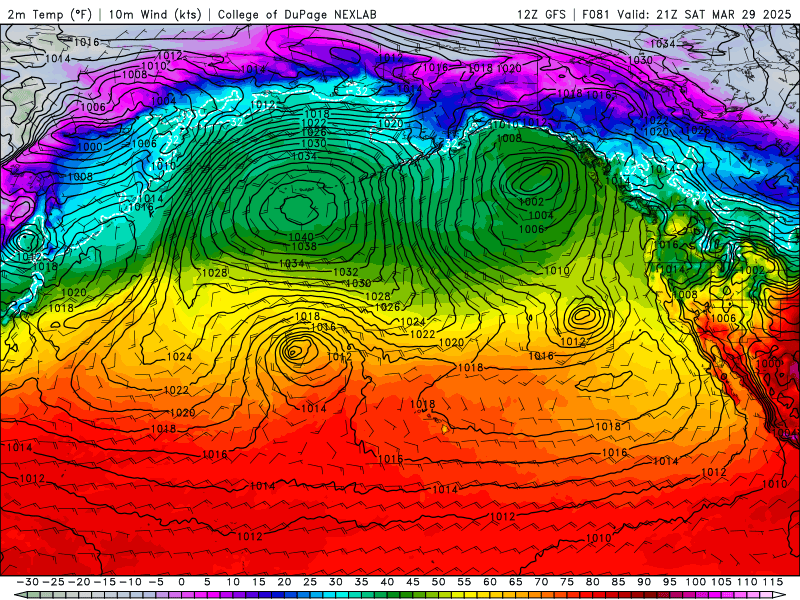This screenshot has width=800, height=600.
Task: Select the 50 tick on the temperature scale
Action: tap(438, 582)
